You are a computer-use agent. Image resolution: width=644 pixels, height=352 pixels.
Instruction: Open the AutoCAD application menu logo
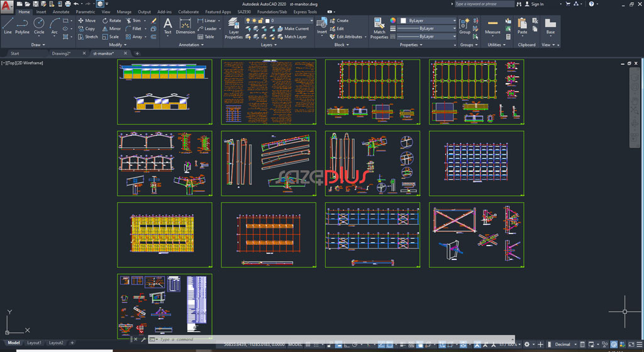[6, 6]
